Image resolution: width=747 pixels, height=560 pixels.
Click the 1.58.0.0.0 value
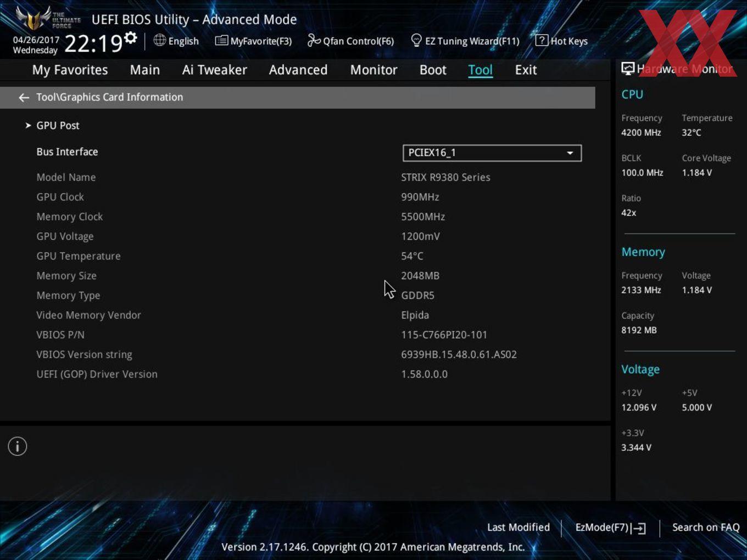click(x=424, y=374)
